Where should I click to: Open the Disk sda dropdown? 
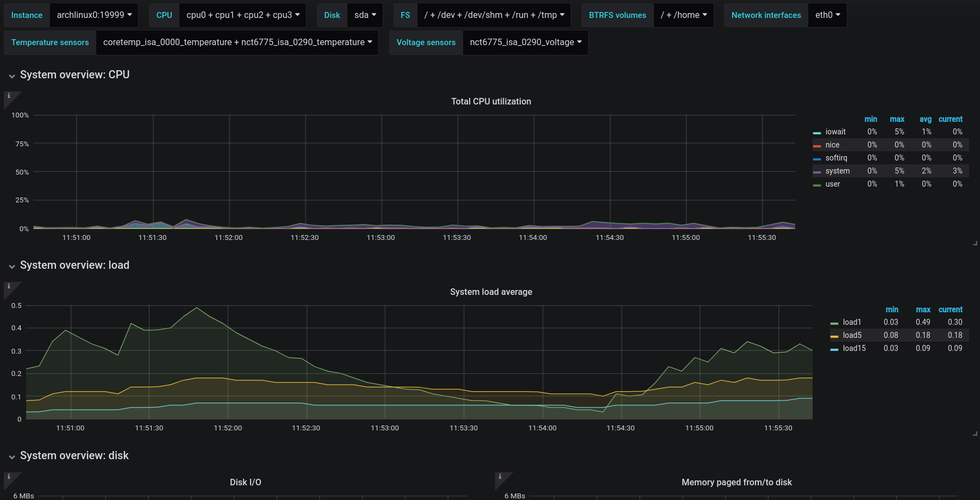point(365,15)
